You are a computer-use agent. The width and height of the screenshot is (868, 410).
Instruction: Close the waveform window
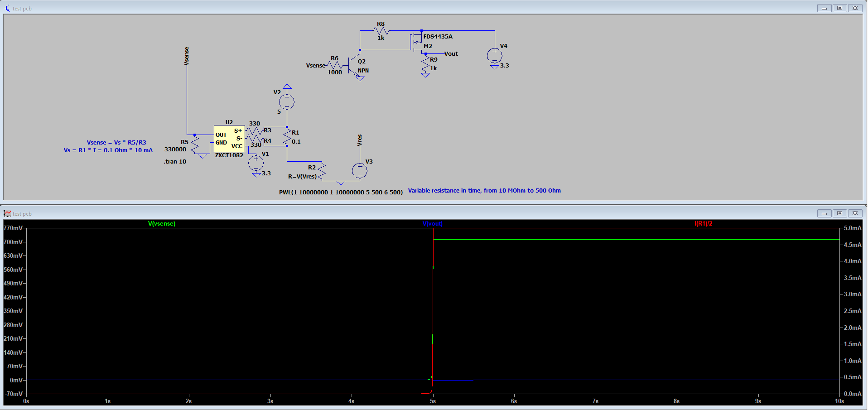855,213
